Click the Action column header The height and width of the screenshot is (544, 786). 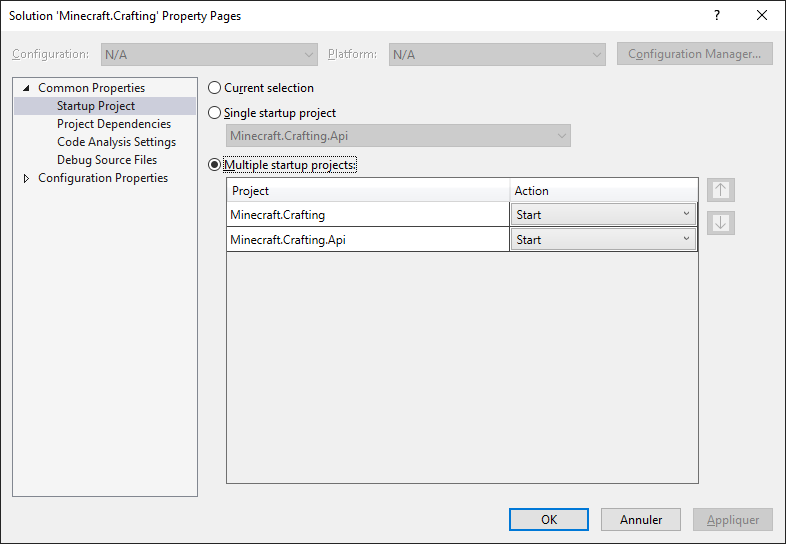(604, 191)
